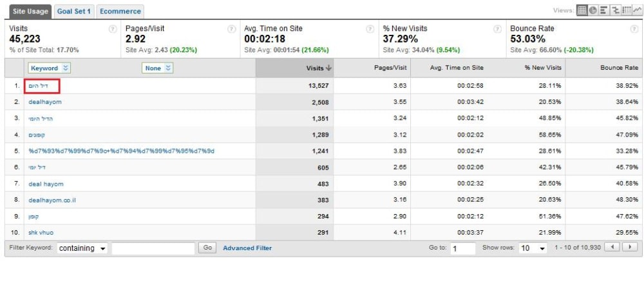Open keyword link in row 6
The width and height of the screenshot is (644, 285).
click(x=37, y=168)
